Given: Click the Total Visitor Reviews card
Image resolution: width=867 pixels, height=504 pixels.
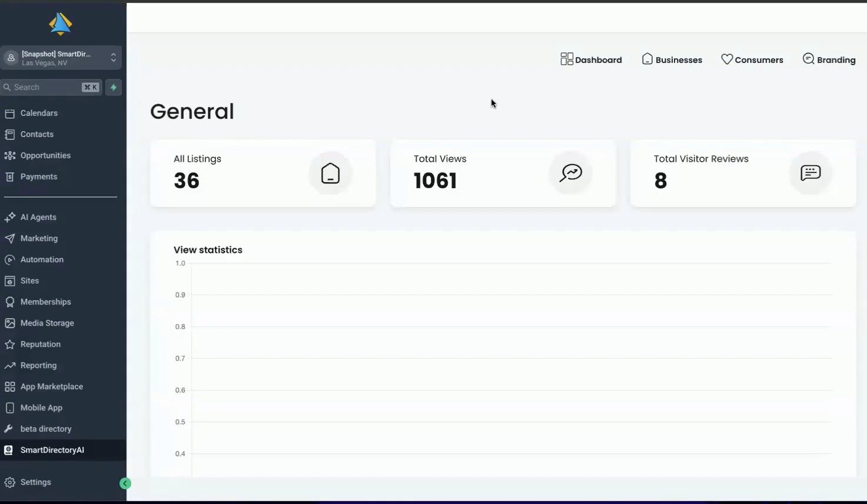Looking at the screenshot, I should (x=743, y=173).
